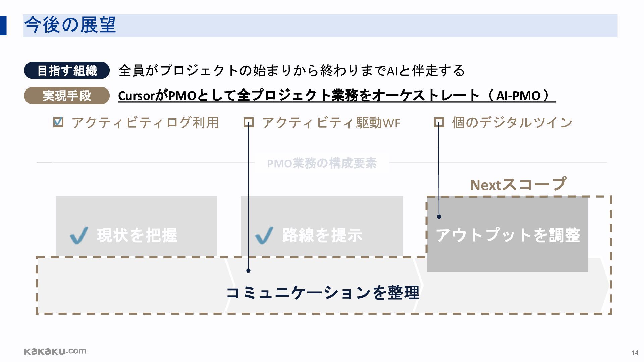644x362 pixels.
Task: Check the アクティビティ駆動WF checkbox
Action: pos(249,122)
